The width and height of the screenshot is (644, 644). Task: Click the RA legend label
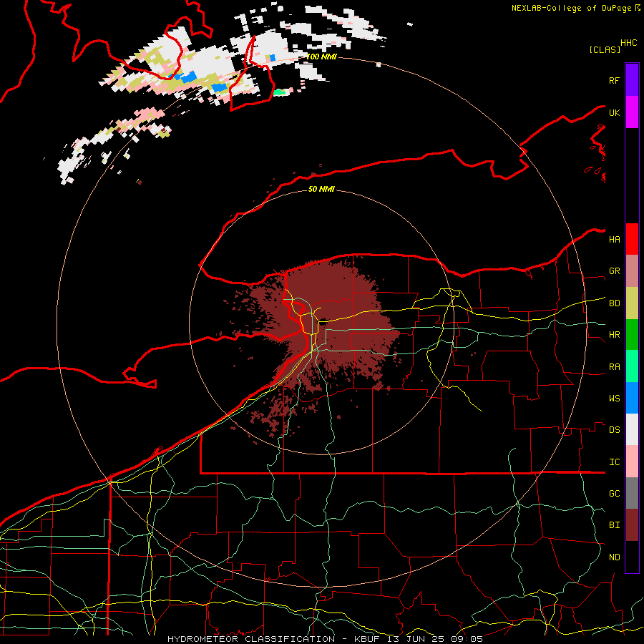(x=615, y=367)
